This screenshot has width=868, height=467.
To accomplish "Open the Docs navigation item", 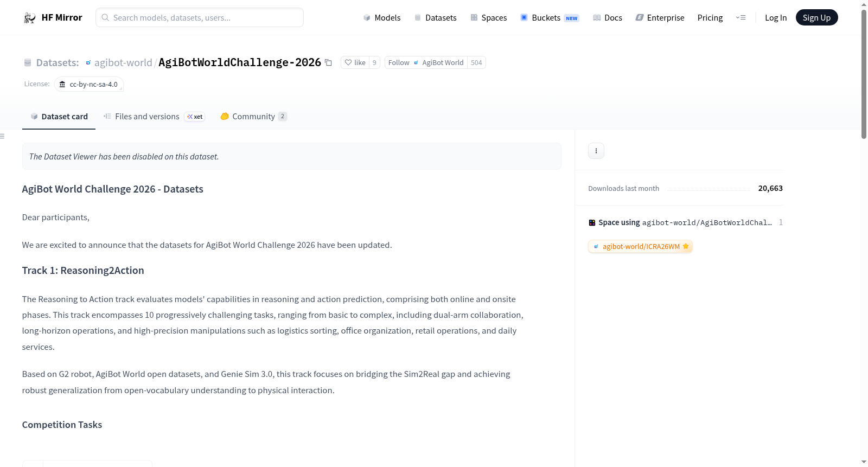I will (x=608, y=17).
